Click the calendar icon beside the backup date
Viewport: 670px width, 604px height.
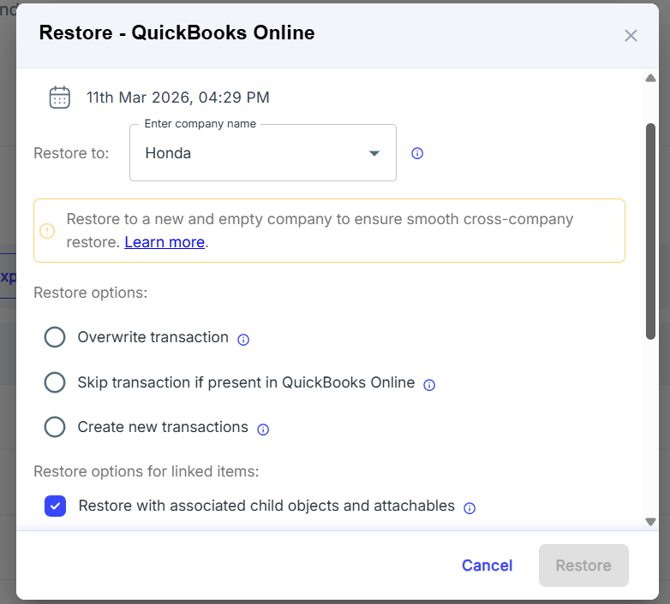pos(60,97)
